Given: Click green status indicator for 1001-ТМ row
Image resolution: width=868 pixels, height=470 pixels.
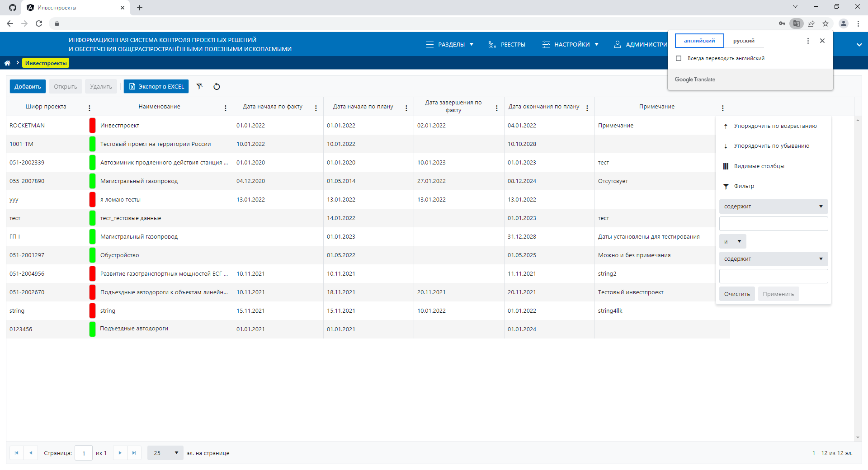Looking at the screenshot, I should [92, 144].
